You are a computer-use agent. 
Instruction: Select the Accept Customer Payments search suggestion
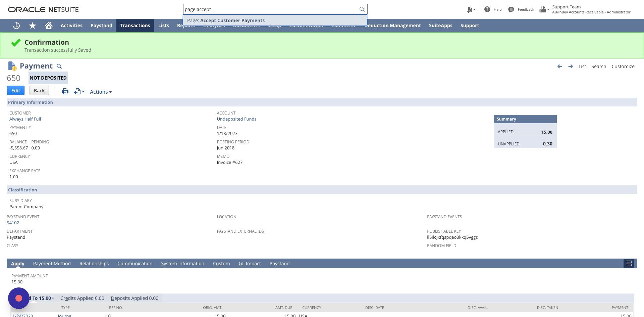(x=275, y=20)
